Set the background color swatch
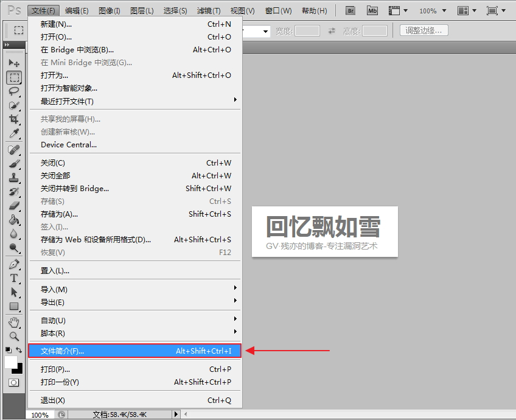516x420 pixels. coord(19,371)
